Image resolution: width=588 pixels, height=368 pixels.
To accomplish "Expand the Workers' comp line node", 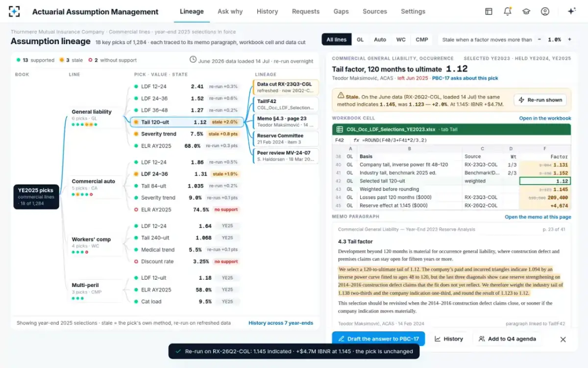I will point(94,245).
